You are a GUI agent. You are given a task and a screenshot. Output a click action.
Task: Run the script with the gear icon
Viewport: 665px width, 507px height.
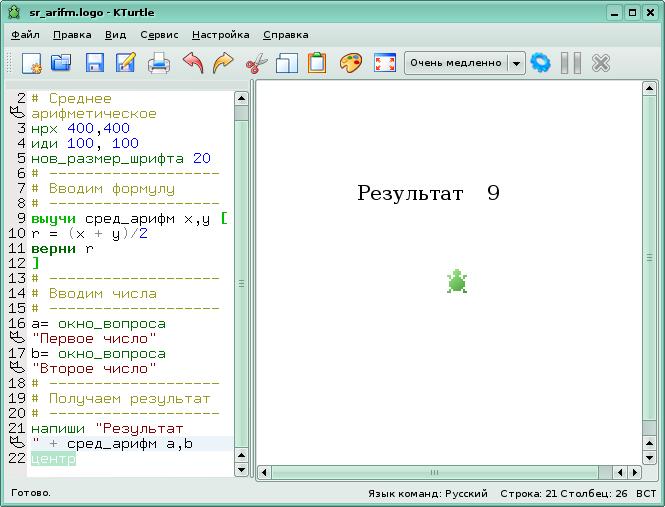point(541,63)
